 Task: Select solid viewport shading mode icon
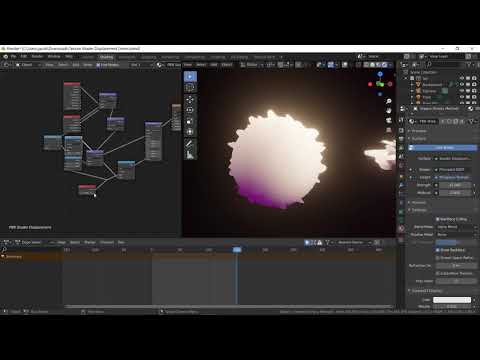tap(373, 65)
